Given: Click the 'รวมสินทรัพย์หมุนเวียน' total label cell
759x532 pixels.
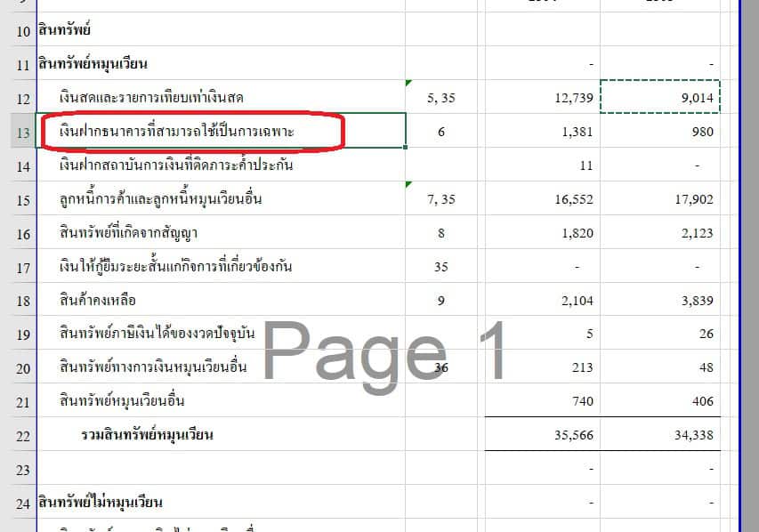Looking at the screenshot, I should click(221, 435).
